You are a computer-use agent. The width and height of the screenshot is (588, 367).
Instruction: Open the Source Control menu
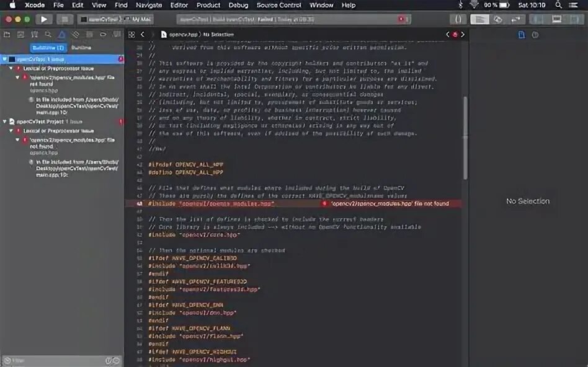(278, 5)
